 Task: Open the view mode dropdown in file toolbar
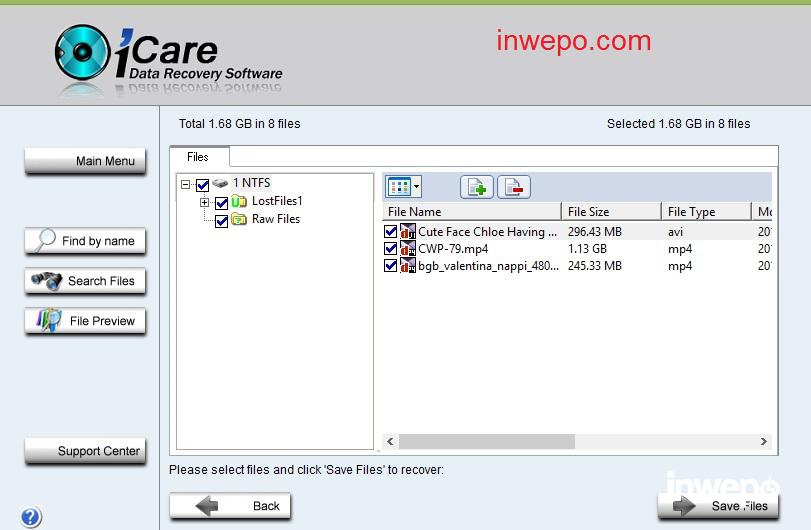click(403, 187)
